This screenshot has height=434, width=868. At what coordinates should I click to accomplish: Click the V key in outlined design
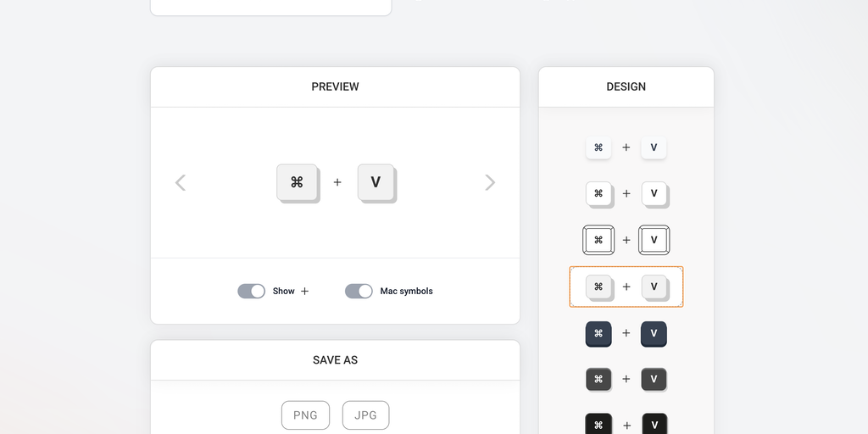click(x=654, y=240)
